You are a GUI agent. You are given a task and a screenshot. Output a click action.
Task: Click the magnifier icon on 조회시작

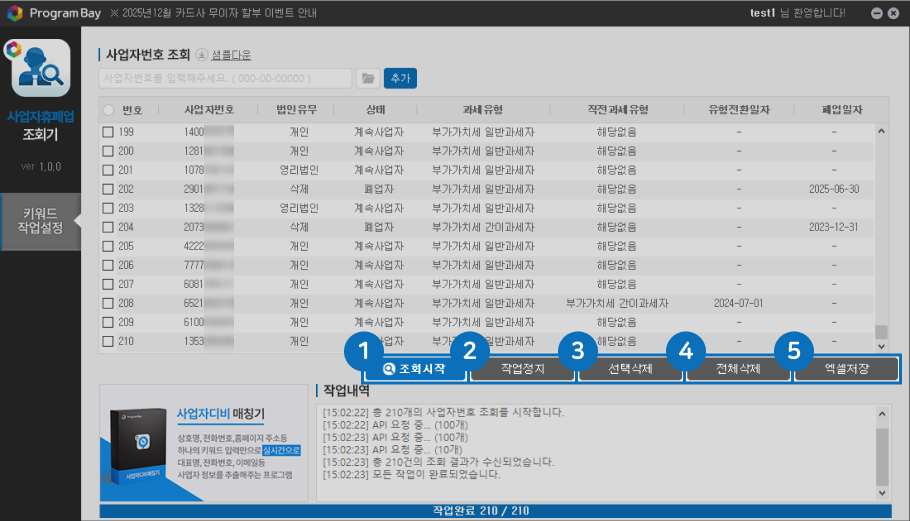(389, 369)
